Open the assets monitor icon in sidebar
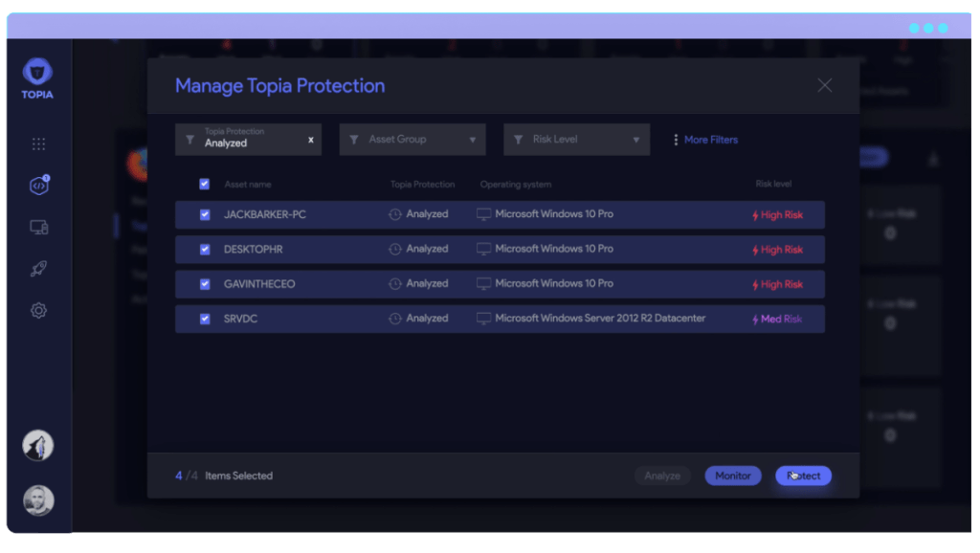This screenshot has height=553, width=980. [38, 228]
